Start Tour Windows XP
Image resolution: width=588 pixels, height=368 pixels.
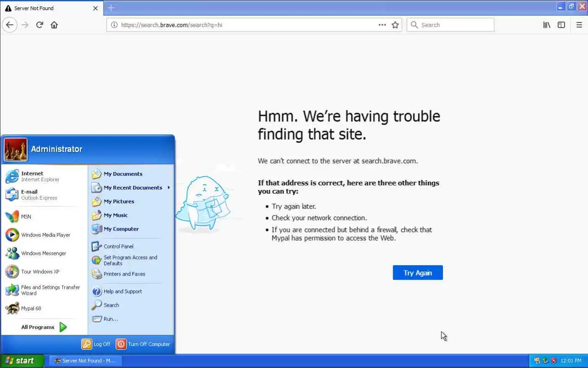pyautogui.click(x=44, y=272)
